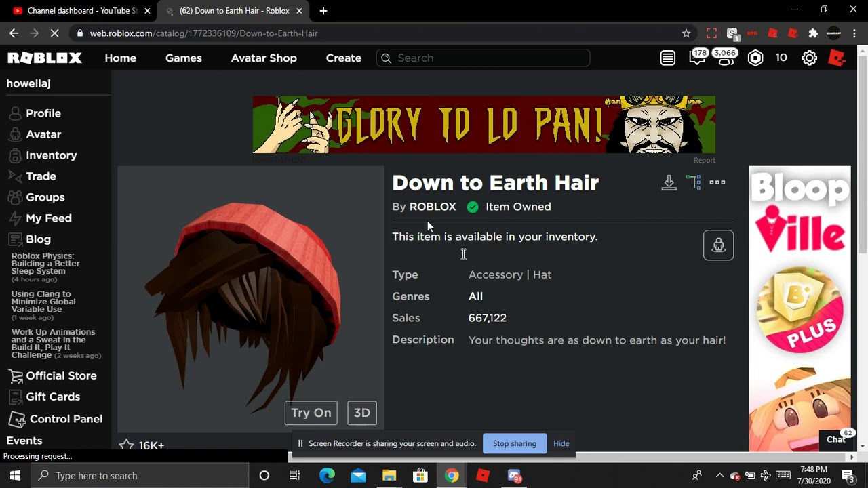Report the banner advertisement
This screenshot has width=868, height=488.
click(705, 161)
